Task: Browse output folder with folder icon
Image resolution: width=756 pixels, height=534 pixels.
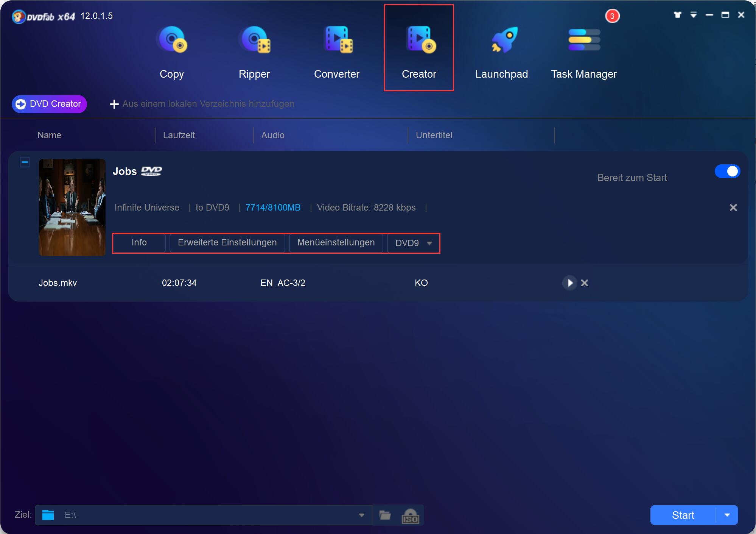Action: click(x=385, y=515)
